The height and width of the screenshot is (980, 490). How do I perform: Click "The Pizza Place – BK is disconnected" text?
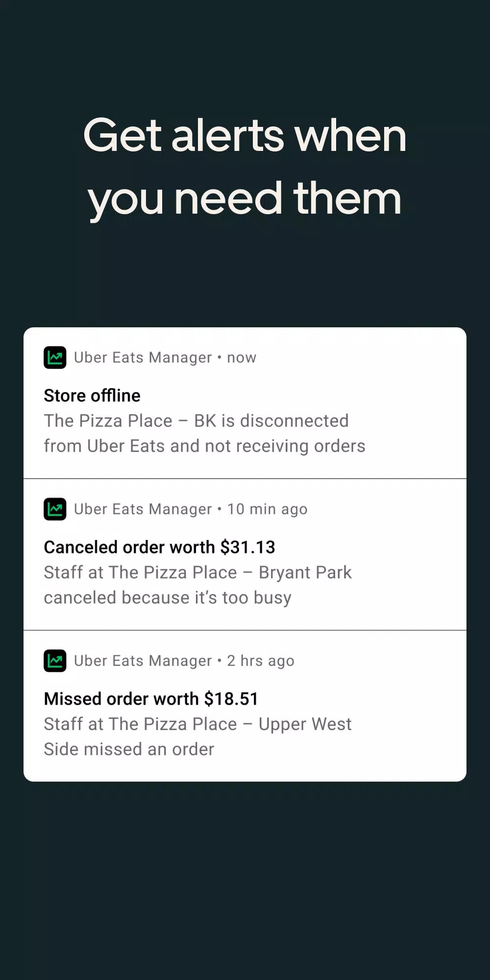click(196, 421)
